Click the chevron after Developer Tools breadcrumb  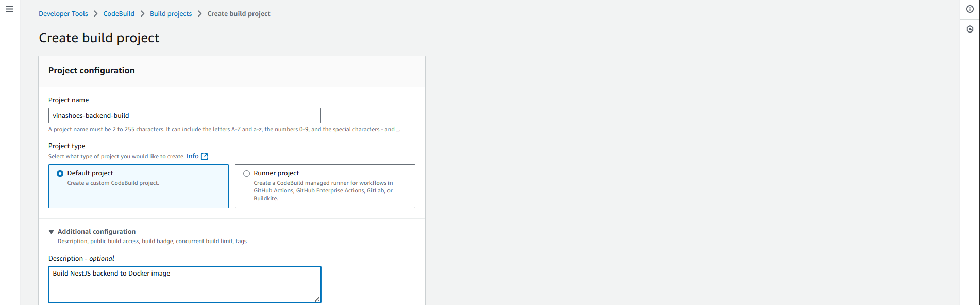(x=95, y=14)
